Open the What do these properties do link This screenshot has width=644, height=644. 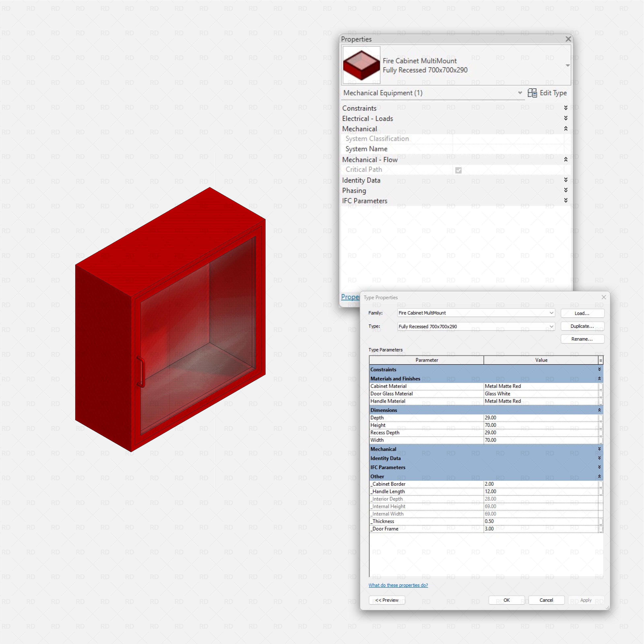pos(398,585)
